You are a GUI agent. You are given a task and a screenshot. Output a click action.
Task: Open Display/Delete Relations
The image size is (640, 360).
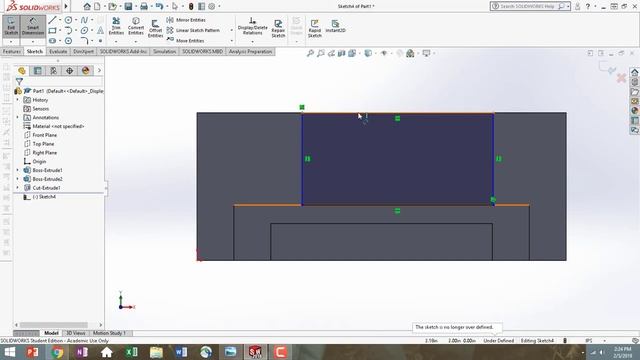pyautogui.click(x=253, y=26)
